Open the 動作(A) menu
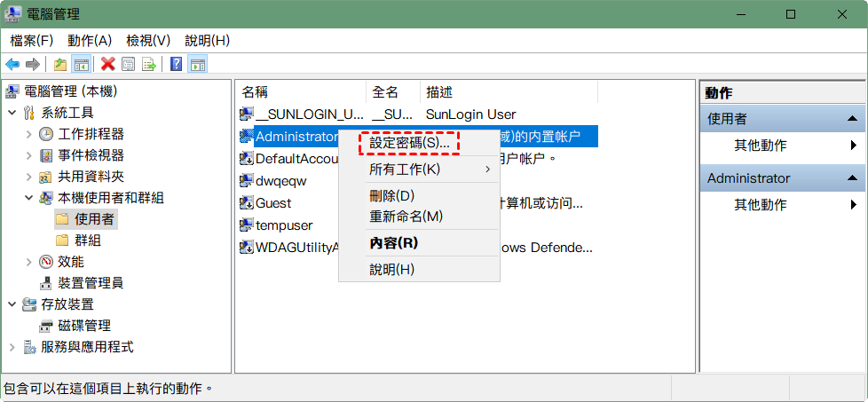Image resolution: width=868 pixels, height=402 pixels. pos(90,41)
